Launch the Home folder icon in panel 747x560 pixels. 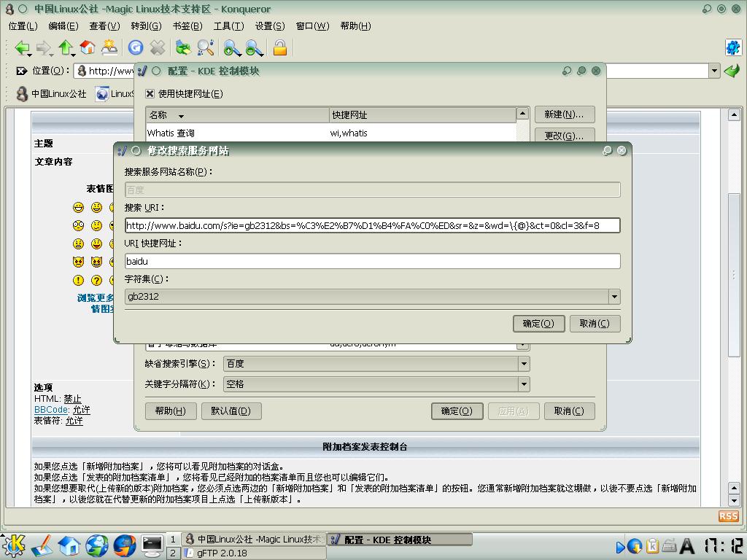click(69, 545)
